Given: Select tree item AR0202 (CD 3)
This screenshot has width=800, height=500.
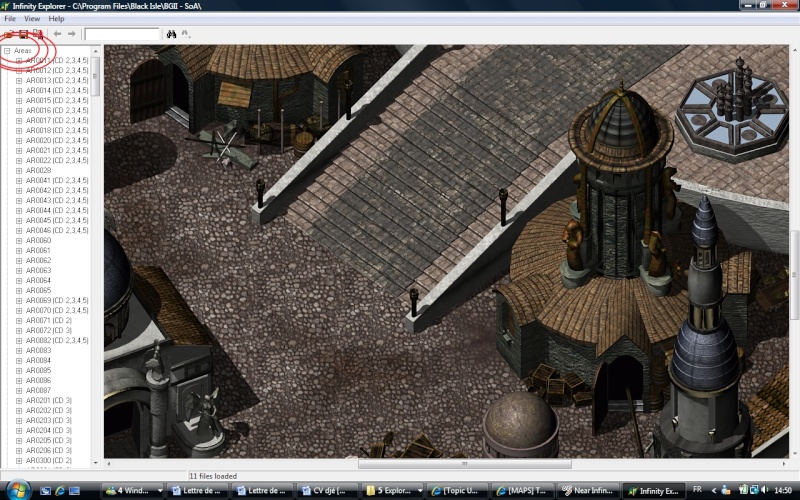Looking at the screenshot, I should 49,411.
